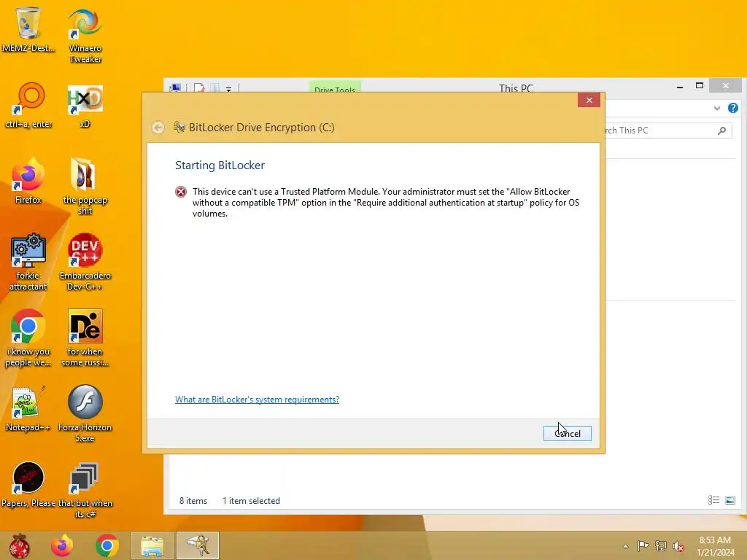This screenshot has height=560, width=747.
Task: Click Properties quick access icon in This PC
Action: pyautogui.click(x=199, y=88)
